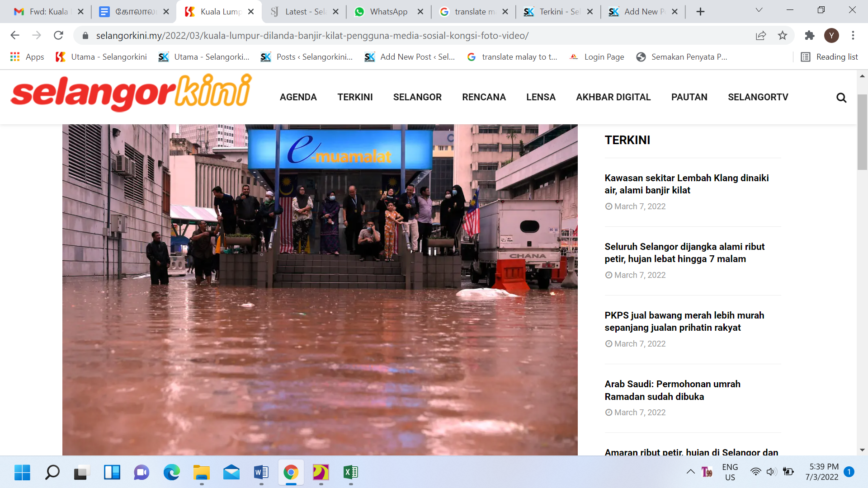This screenshot has height=488, width=868.
Task: Click the Selangorkini logo
Action: [x=131, y=93]
